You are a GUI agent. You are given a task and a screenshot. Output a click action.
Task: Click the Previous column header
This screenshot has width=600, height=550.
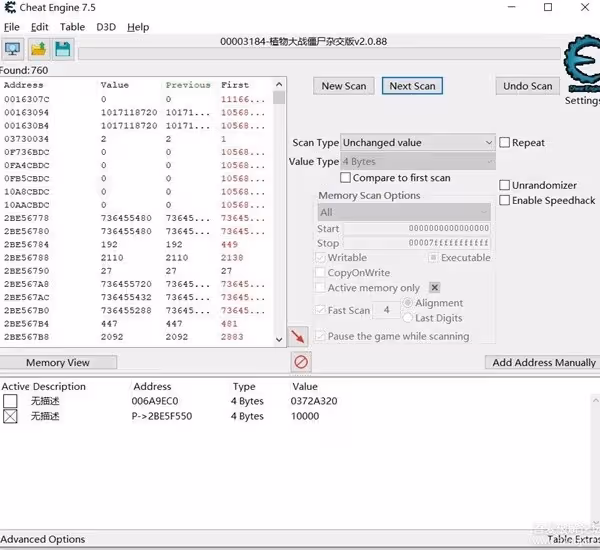188,85
